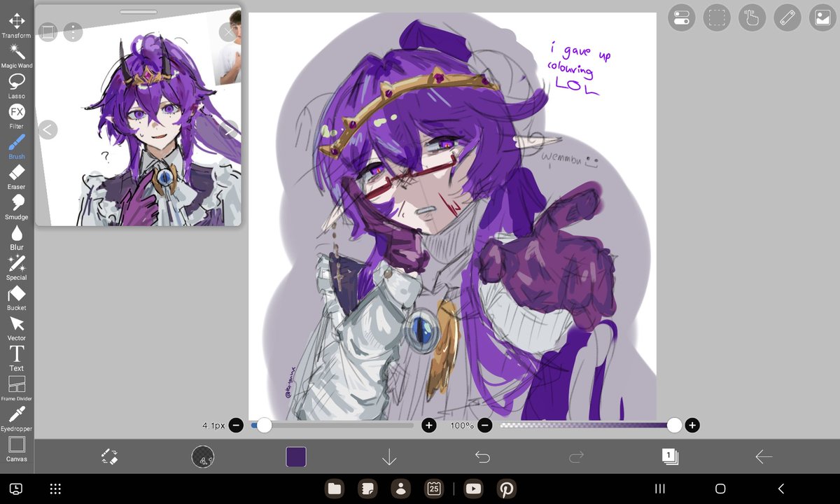Open the My Files folder app
This screenshot has height=504, width=840.
[334, 489]
